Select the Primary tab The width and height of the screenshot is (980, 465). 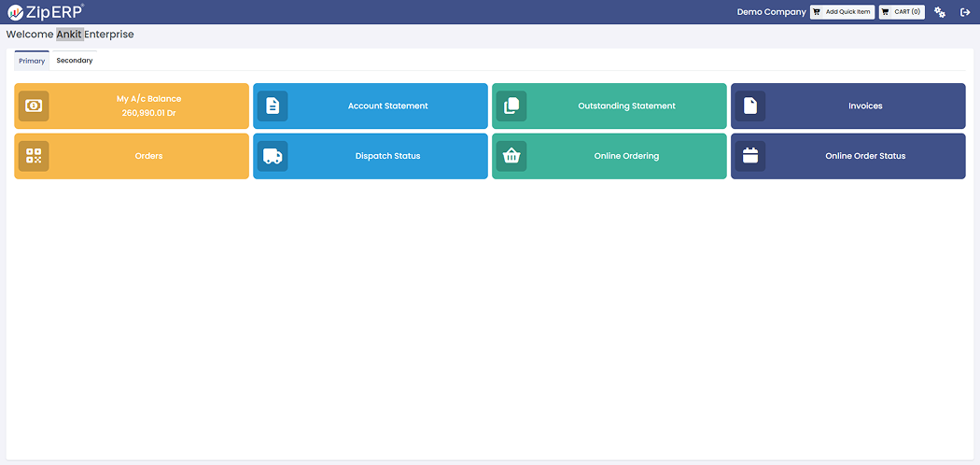tap(32, 61)
